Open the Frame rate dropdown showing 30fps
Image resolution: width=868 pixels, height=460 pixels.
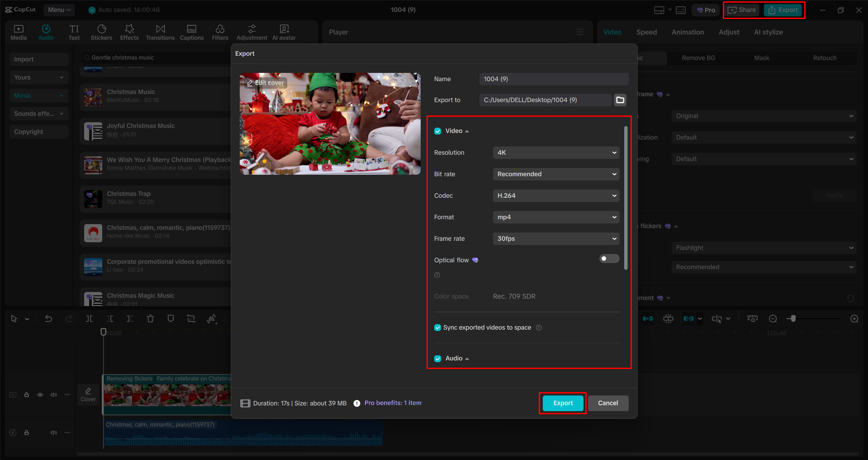coord(555,239)
